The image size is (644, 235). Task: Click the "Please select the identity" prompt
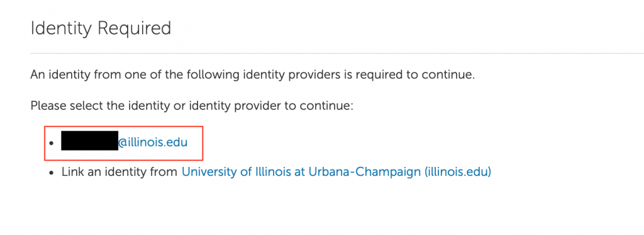pos(192,106)
